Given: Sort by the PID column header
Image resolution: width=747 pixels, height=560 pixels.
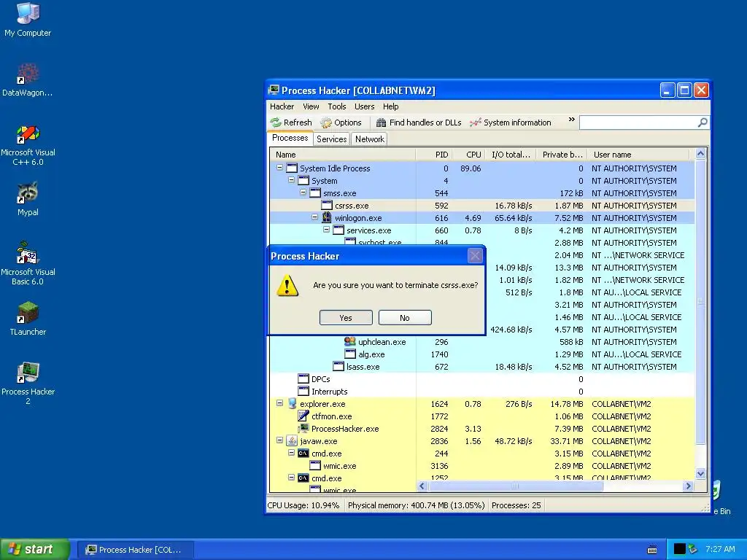Looking at the screenshot, I should coord(434,155).
